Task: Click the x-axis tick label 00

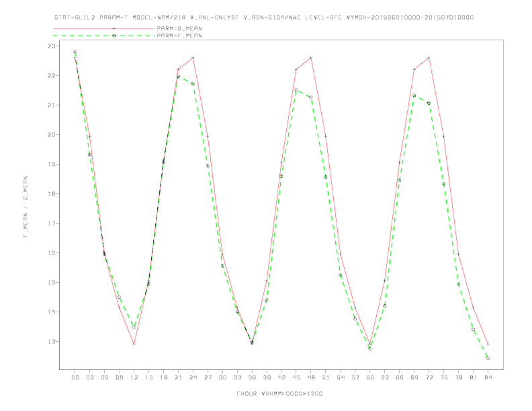Action: click(x=75, y=377)
